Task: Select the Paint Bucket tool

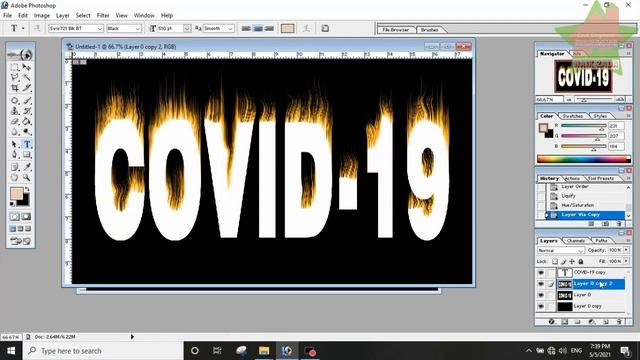Action: click(27, 121)
